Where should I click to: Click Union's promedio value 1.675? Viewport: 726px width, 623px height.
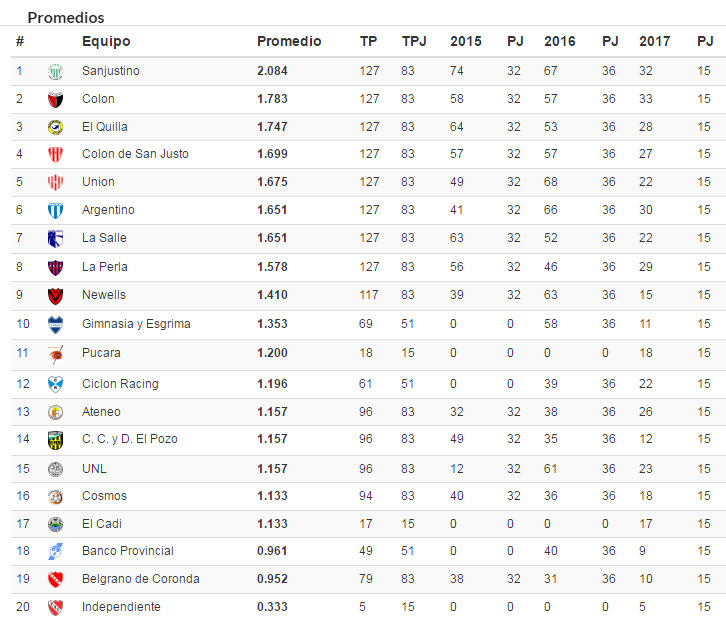[x=272, y=181]
